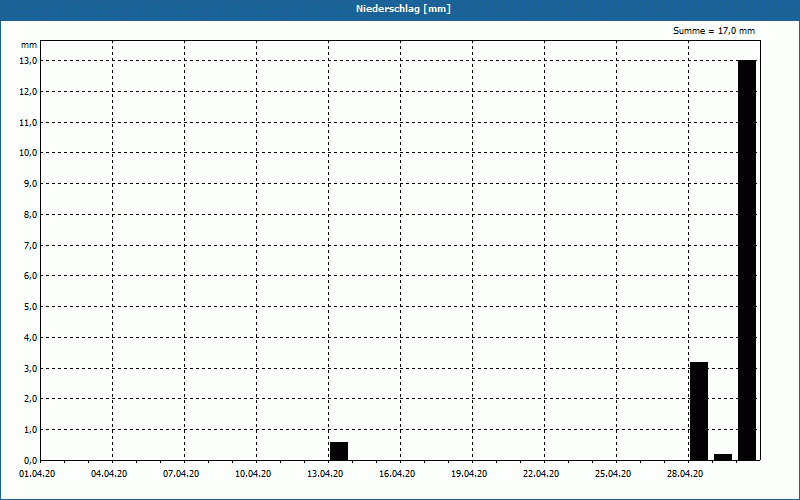Click the 13,0 value on the y-axis
800x500 pixels.
(x=28, y=61)
